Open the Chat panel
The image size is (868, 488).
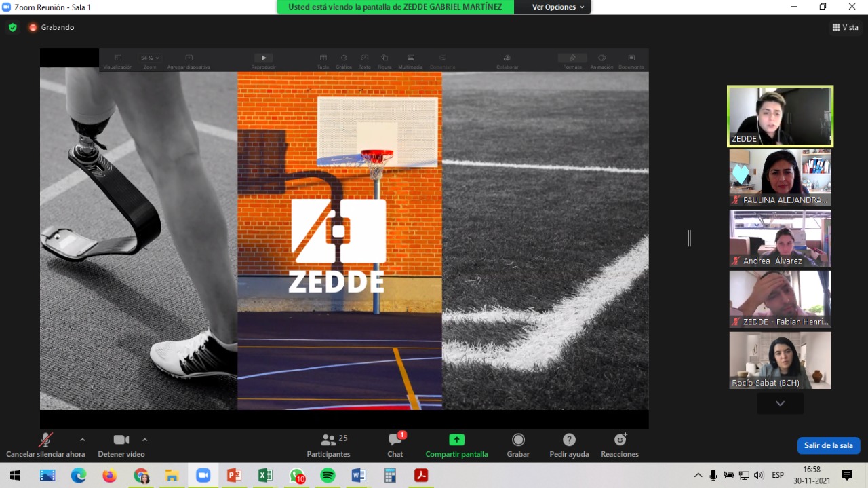coord(395,445)
